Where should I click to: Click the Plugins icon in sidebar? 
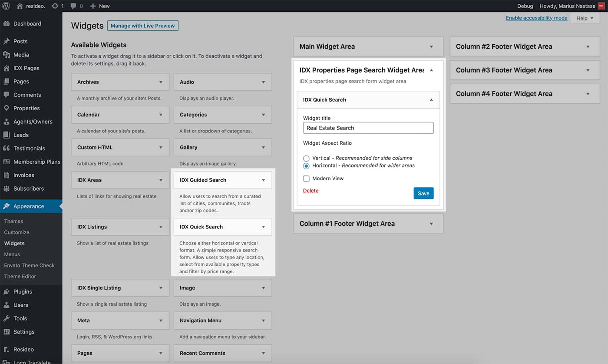(x=7, y=291)
